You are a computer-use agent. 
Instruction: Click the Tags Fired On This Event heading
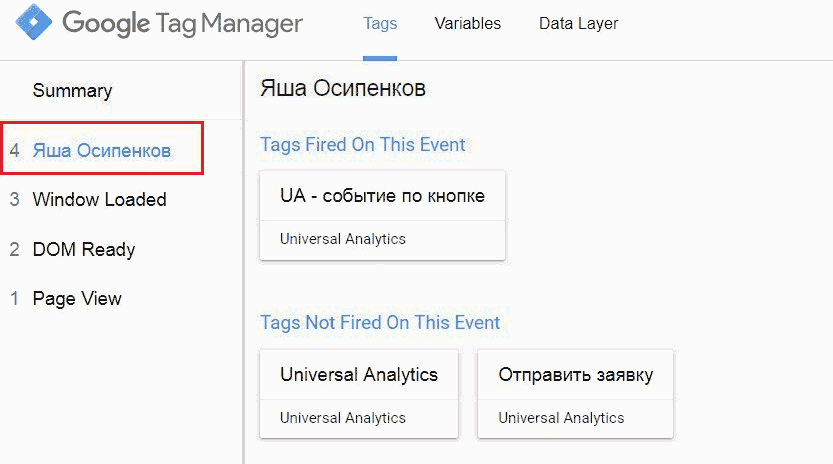click(x=362, y=145)
